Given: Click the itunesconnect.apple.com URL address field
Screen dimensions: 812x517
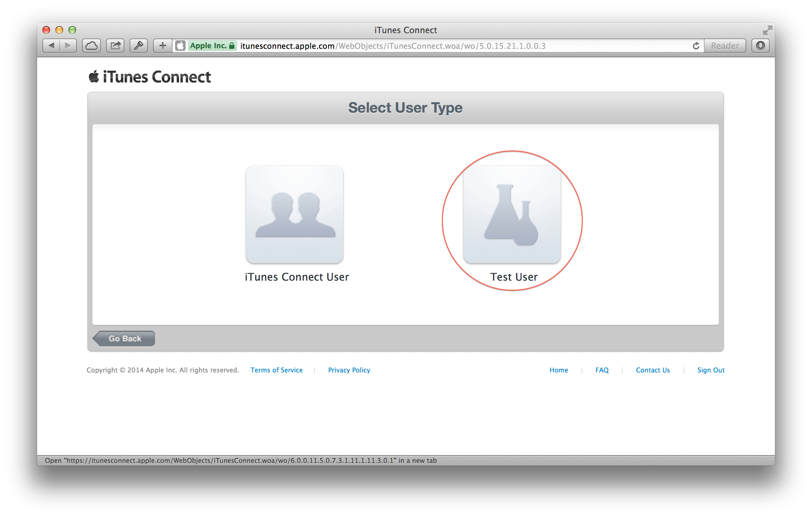Looking at the screenshot, I should tap(438, 46).
